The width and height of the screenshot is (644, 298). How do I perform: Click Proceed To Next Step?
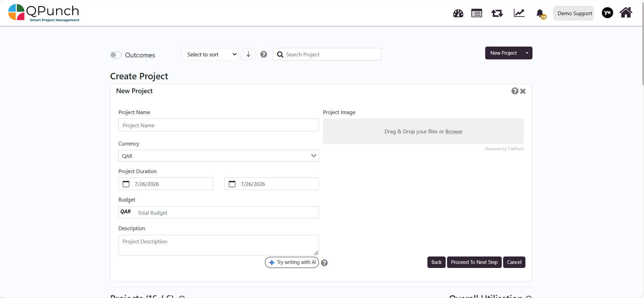click(x=474, y=262)
